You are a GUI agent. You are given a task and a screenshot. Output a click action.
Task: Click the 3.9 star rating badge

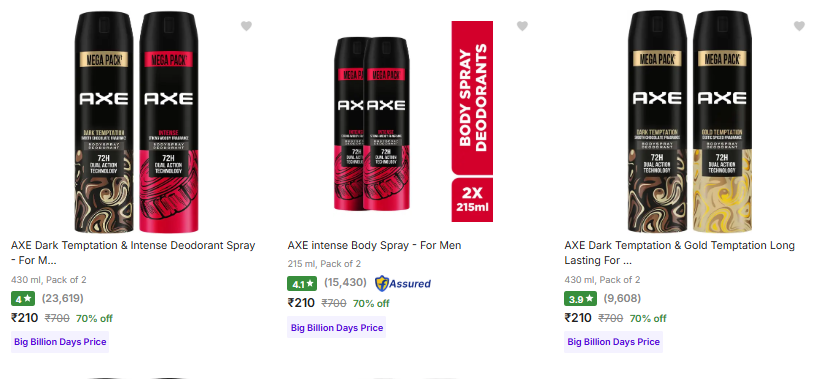point(580,299)
